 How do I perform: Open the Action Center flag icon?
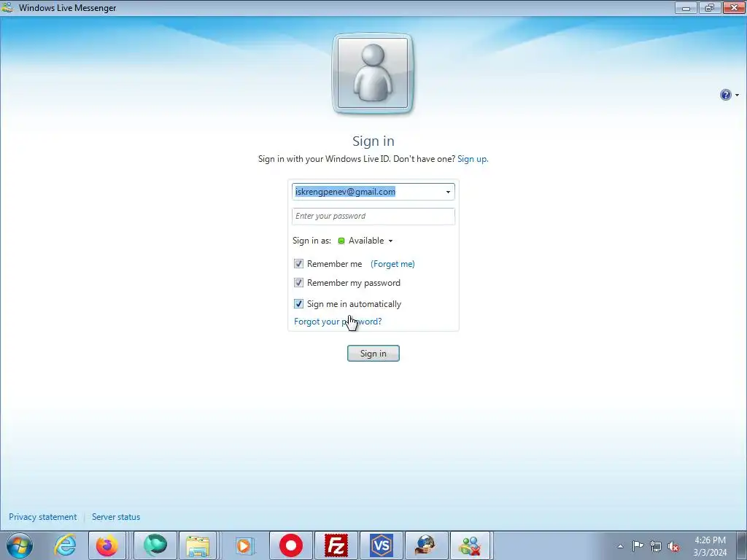click(x=638, y=546)
